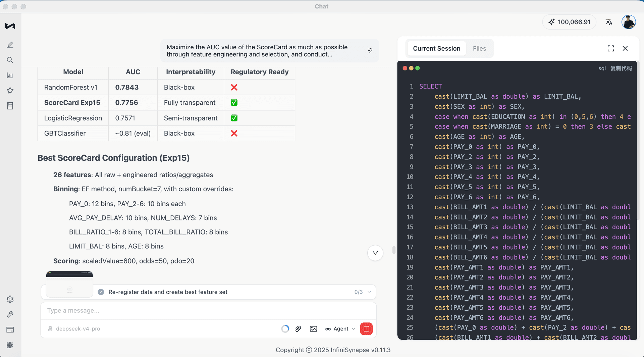
Task: Expand code panel to fullscreen
Action: (x=611, y=48)
